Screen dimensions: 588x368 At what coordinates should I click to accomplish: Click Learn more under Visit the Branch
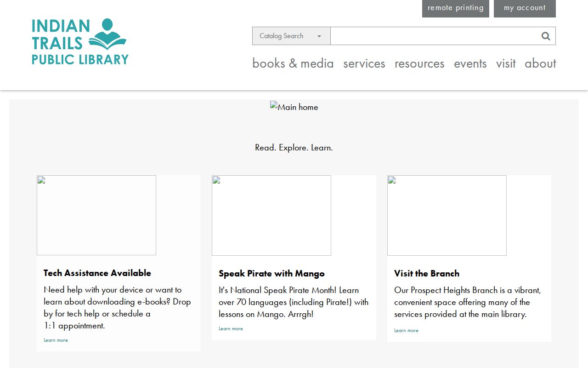406,331
